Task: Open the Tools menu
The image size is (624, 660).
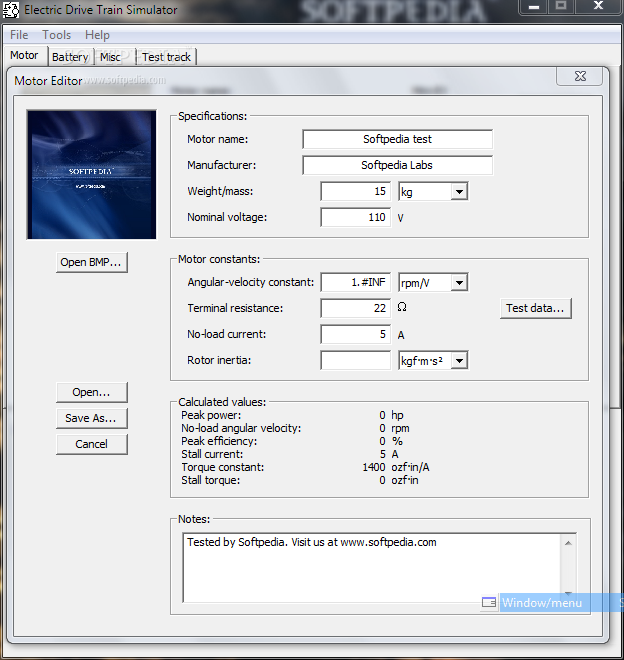Action: 56,35
